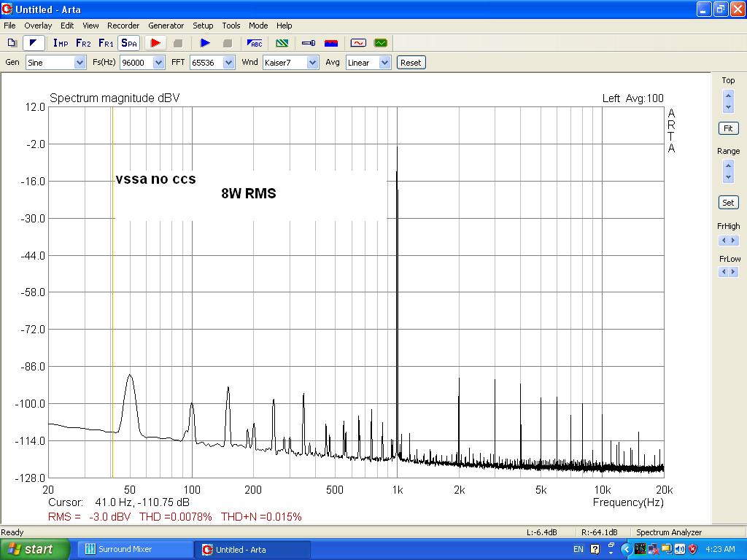Open the Generator menu
Screen dimensions: 747x560
pyautogui.click(x=166, y=26)
